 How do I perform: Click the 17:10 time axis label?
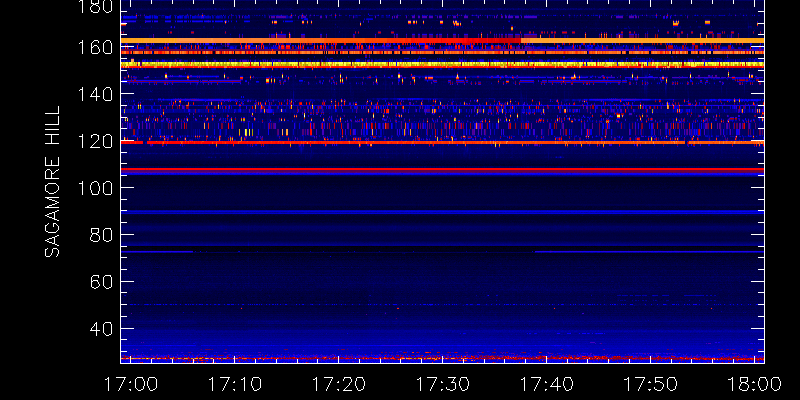pyautogui.click(x=235, y=384)
